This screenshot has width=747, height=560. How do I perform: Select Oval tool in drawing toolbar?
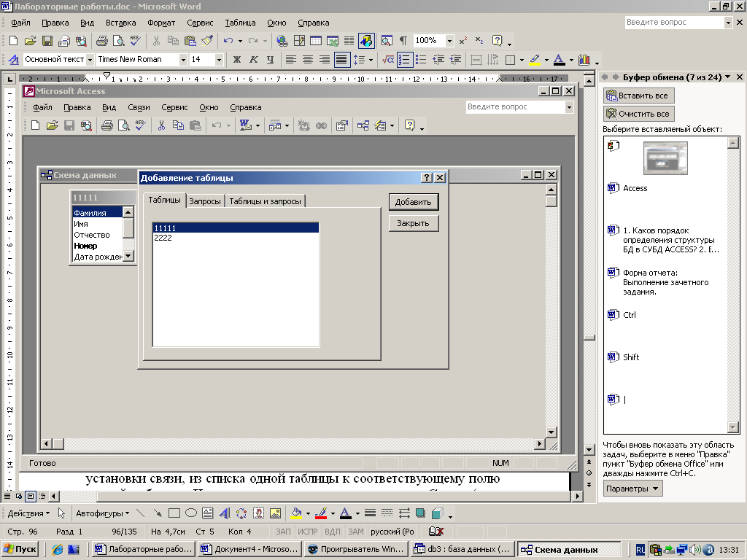191,513
